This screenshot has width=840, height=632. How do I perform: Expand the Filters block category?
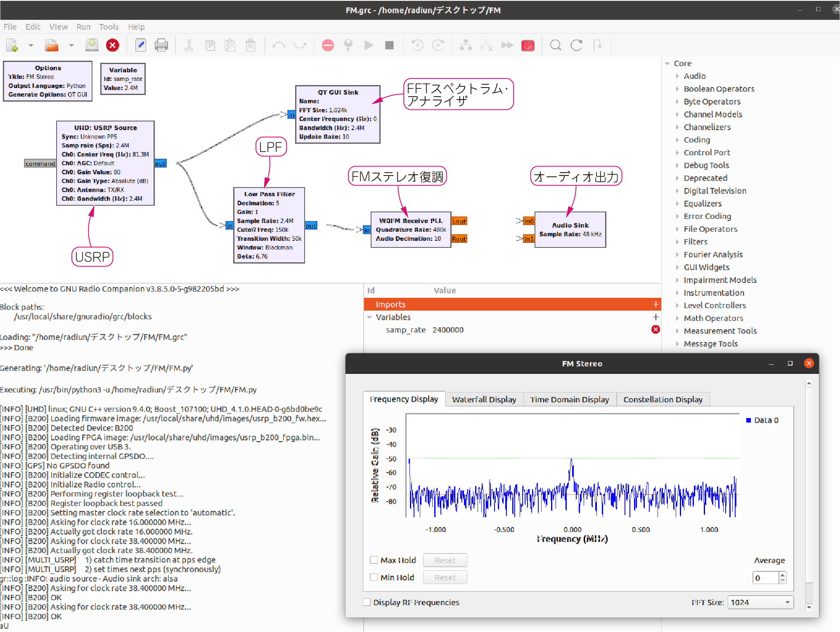pyautogui.click(x=677, y=242)
